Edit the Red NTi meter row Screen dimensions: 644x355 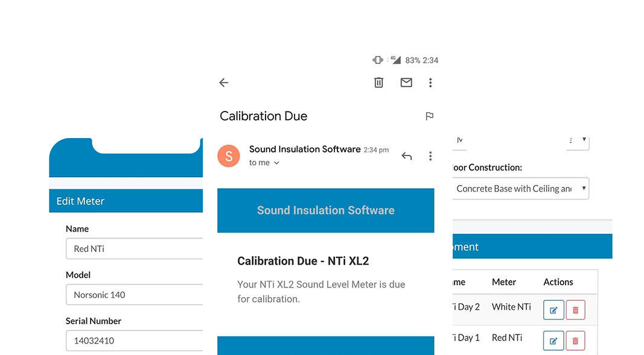[553, 341]
